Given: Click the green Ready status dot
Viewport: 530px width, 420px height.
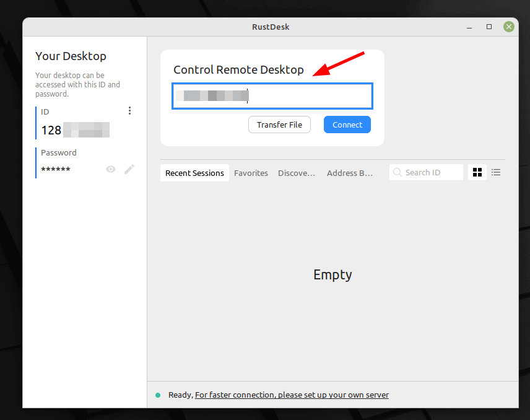Looking at the screenshot, I should [x=158, y=395].
